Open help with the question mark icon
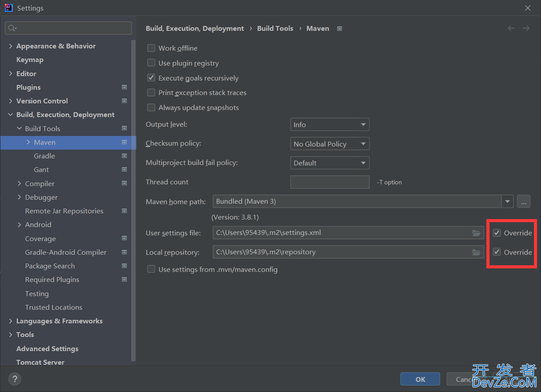This screenshot has width=541, height=392. pos(15,379)
